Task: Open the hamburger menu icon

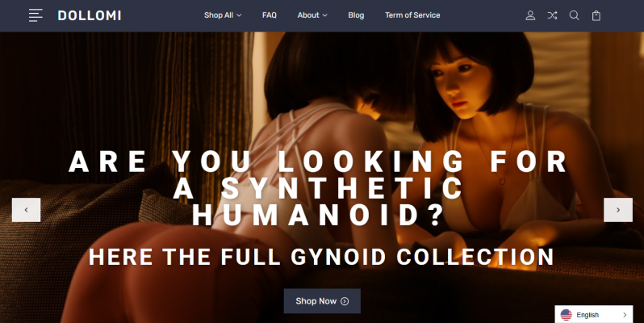Action: tap(36, 15)
